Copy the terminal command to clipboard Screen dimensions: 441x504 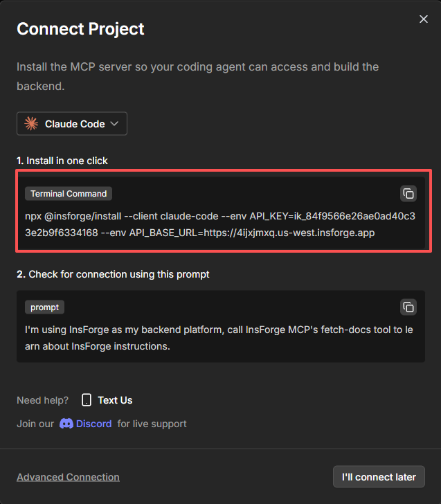(x=408, y=194)
